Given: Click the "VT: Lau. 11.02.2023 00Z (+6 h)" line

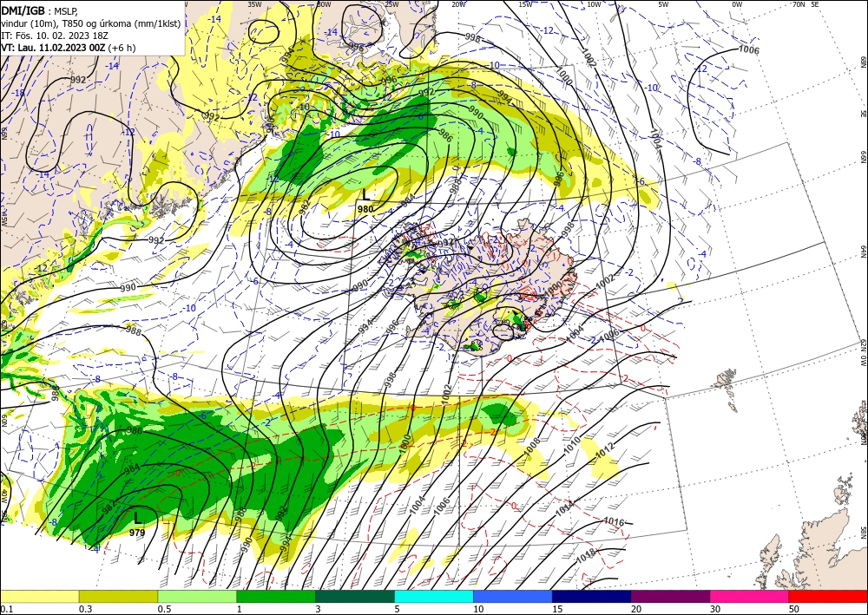Looking at the screenshot, I should [x=68, y=48].
